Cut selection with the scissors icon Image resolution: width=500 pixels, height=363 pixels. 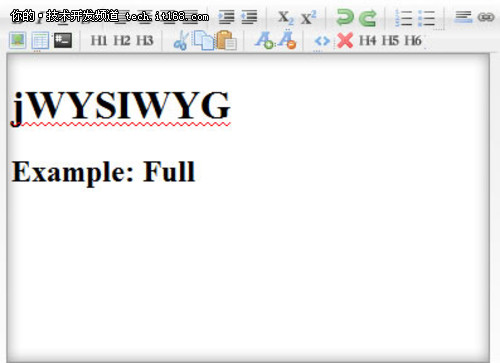pos(181,41)
